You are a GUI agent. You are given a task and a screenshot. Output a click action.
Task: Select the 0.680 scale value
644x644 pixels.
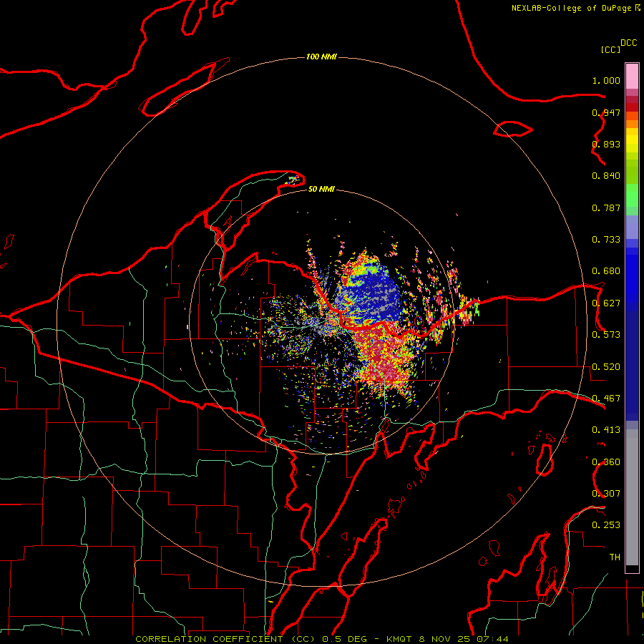[606, 271]
